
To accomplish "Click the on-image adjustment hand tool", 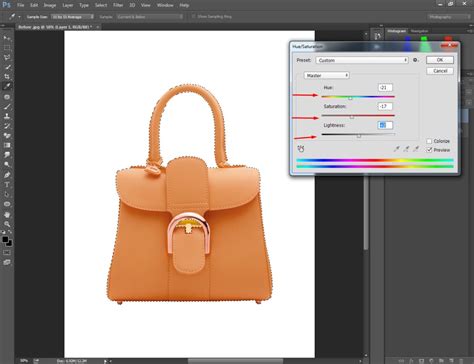I will tap(301, 149).
